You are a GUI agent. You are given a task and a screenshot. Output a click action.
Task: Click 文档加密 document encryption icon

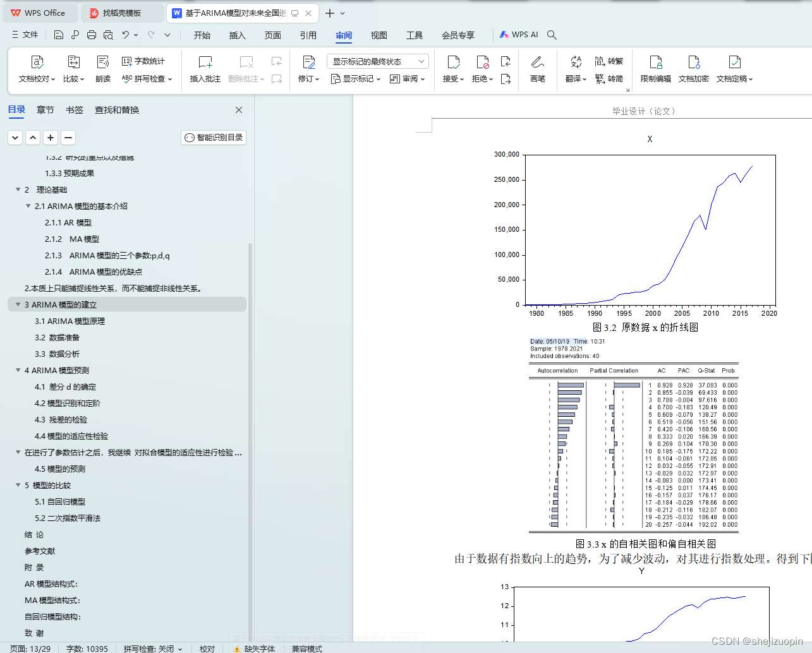[694, 62]
